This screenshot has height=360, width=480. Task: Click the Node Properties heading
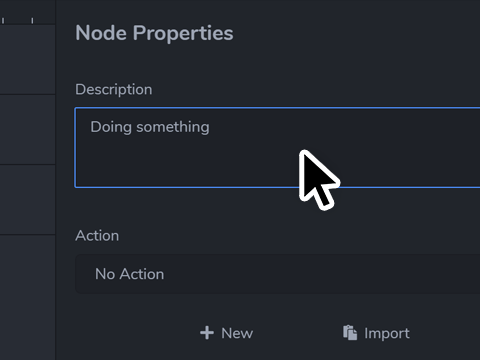(154, 33)
